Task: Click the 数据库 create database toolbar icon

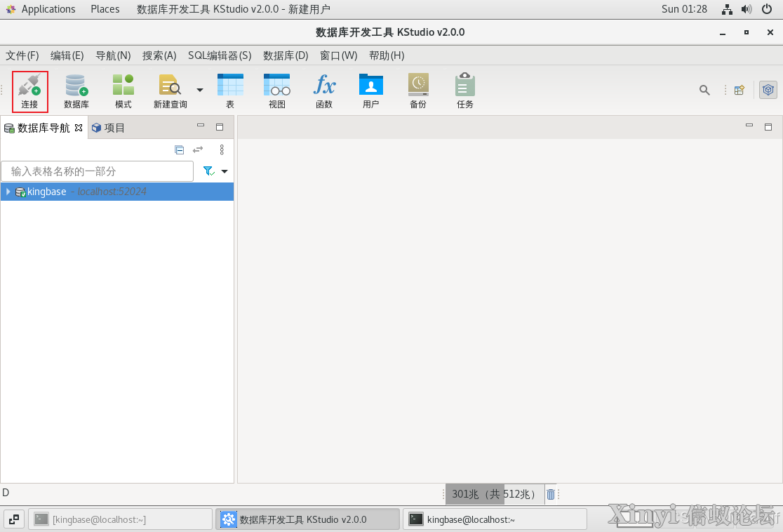Action: (x=76, y=91)
